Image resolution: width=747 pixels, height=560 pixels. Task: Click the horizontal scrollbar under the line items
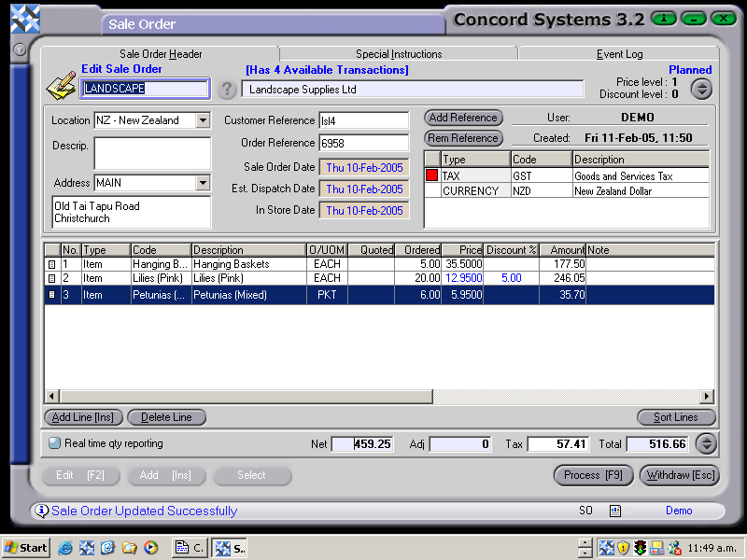click(x=243, y=397)
